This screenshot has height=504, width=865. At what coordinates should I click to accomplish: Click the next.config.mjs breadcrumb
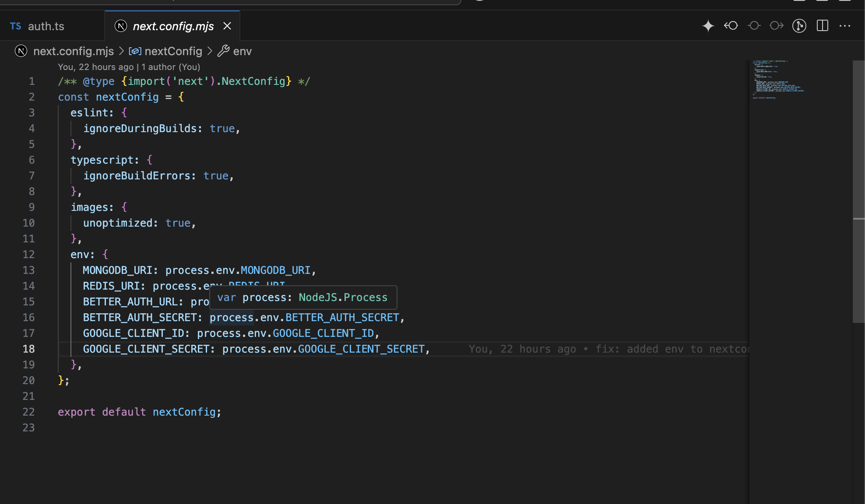74,51
